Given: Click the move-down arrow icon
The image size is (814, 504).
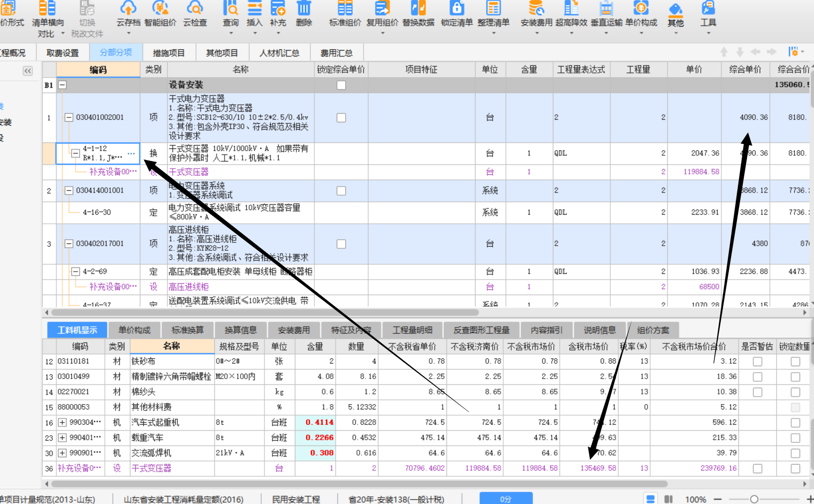Looking at the screenshot, I should [740, 52].
